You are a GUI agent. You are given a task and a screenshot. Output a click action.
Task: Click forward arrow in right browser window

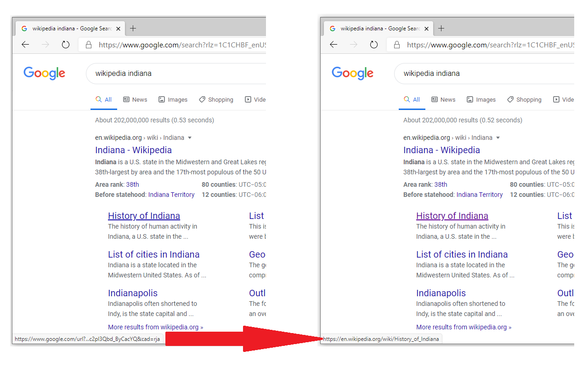coord(353,45)
